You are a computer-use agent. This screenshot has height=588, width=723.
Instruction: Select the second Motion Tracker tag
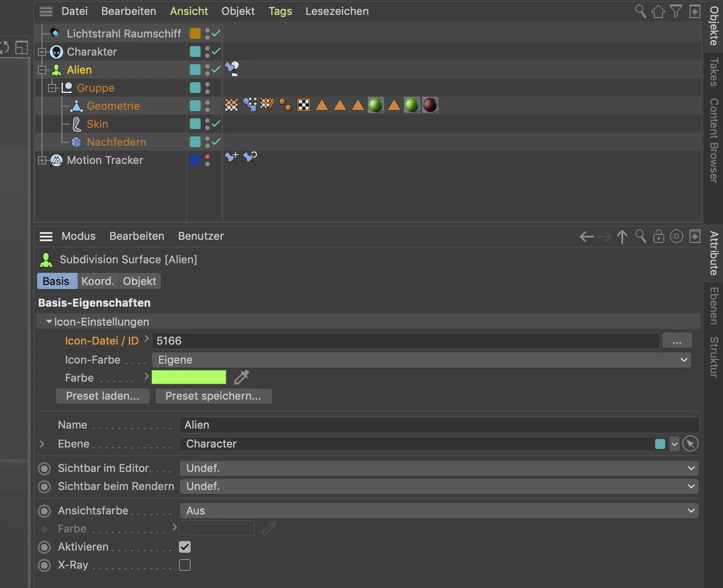250,158
